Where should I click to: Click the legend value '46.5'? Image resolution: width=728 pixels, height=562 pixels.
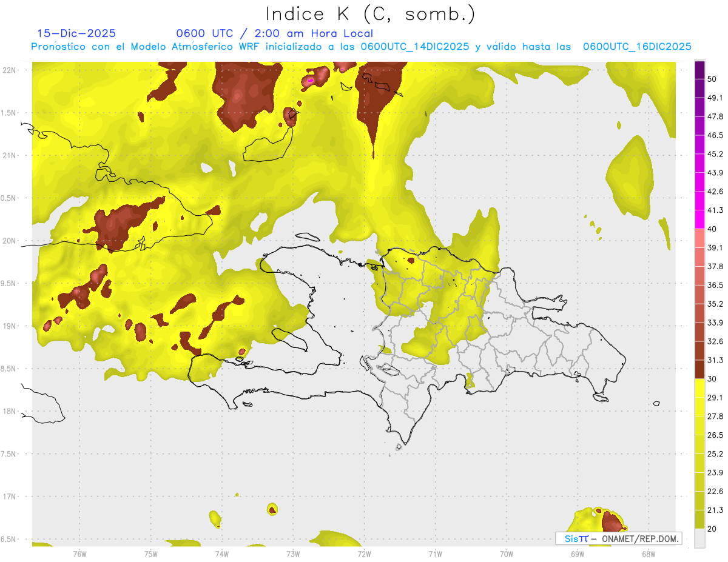click(715, 135)
